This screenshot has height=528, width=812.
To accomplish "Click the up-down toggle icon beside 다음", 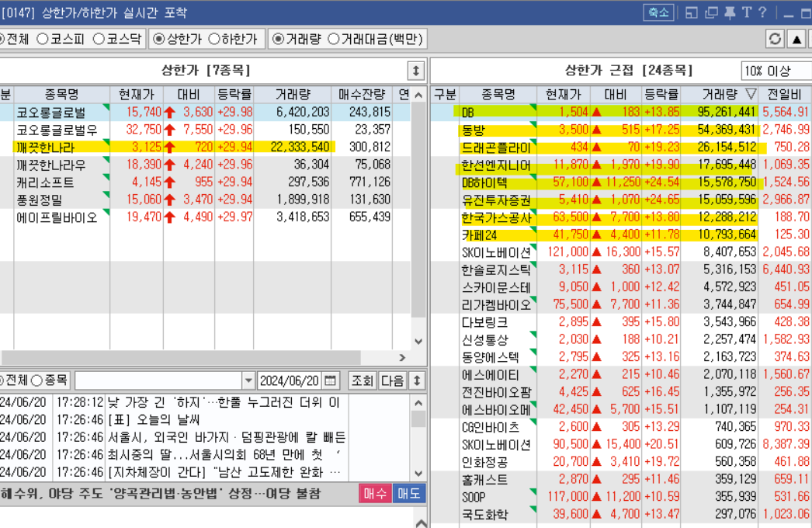I will pos(417,380).
